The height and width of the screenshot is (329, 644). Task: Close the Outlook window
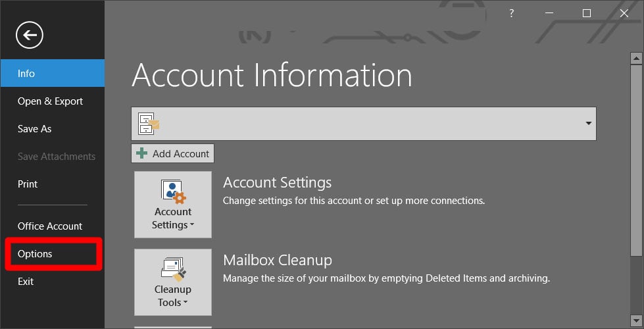point(624,13)
